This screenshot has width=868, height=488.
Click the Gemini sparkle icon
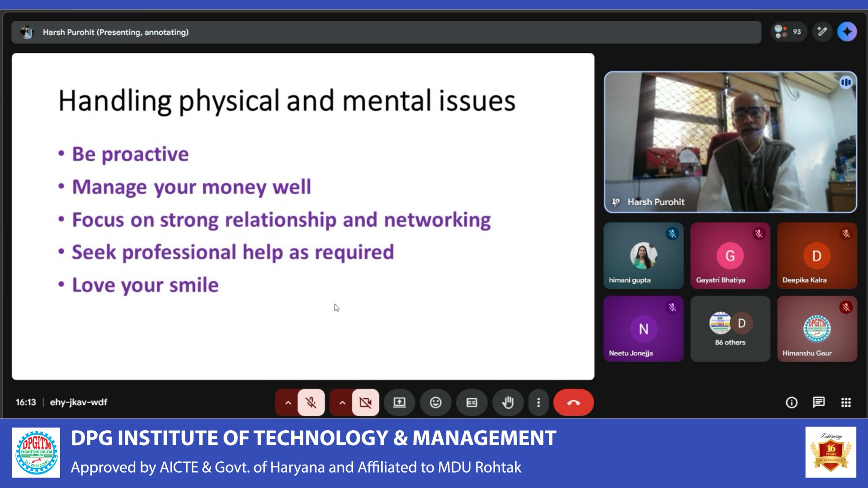[x=847, y=32]
